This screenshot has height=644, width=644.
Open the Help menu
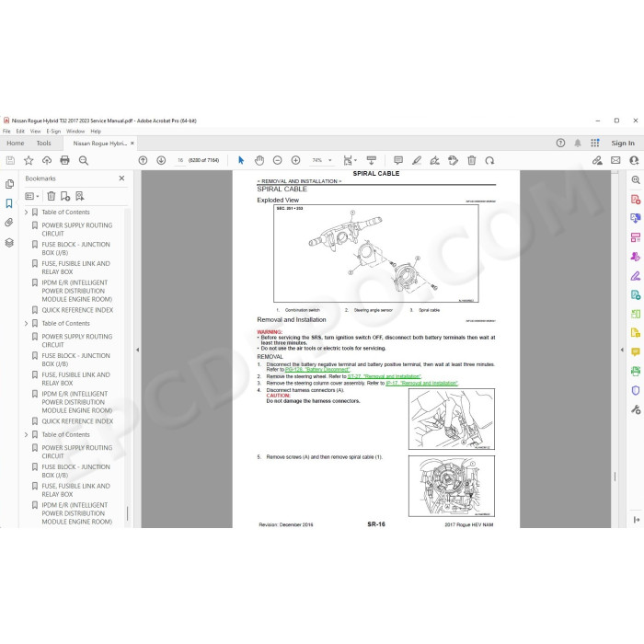[x=96, y=131]
